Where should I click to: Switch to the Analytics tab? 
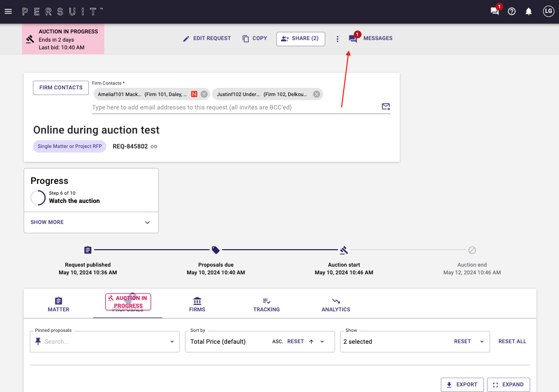[x=336, y=304]
